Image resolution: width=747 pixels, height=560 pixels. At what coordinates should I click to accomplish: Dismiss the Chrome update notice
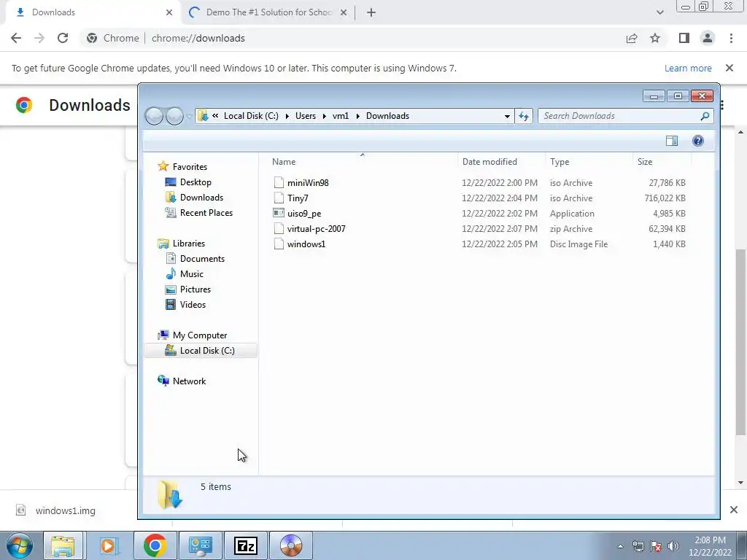729,68
